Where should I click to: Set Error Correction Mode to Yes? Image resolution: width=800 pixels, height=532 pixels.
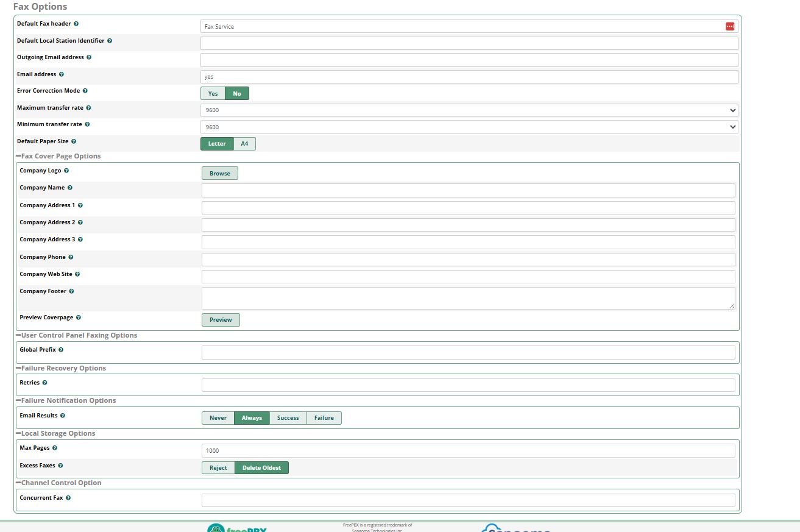tap(213, 93)
